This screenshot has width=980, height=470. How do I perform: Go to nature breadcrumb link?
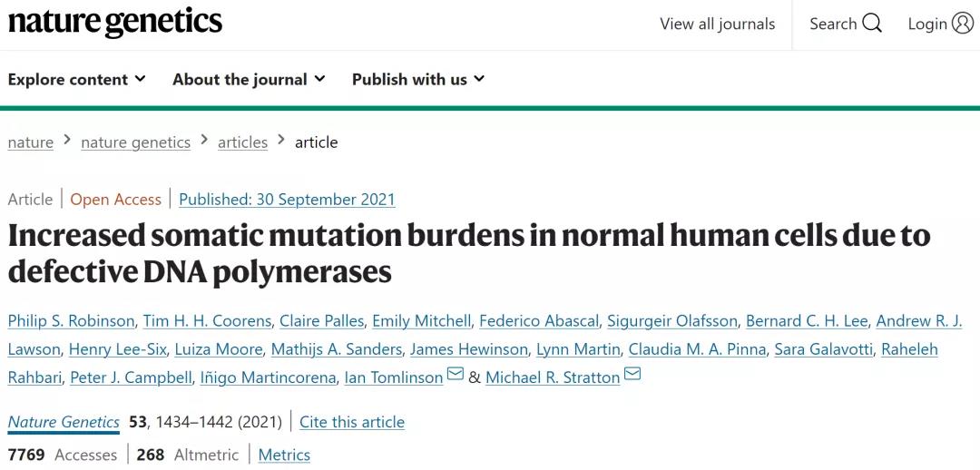point(31,142)
